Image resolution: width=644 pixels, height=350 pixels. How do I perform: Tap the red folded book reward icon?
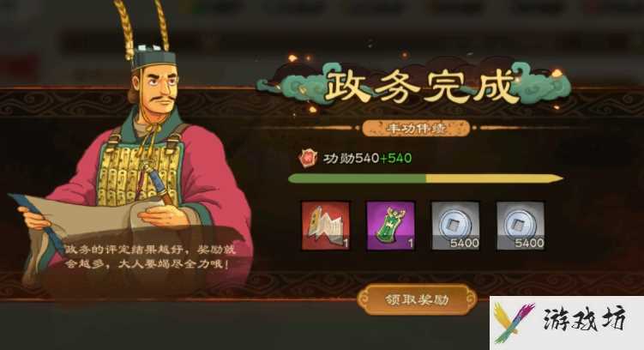(325, 226)
